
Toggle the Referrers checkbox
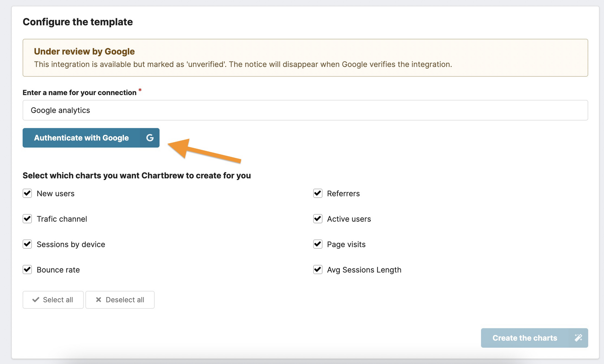[317, 193]
